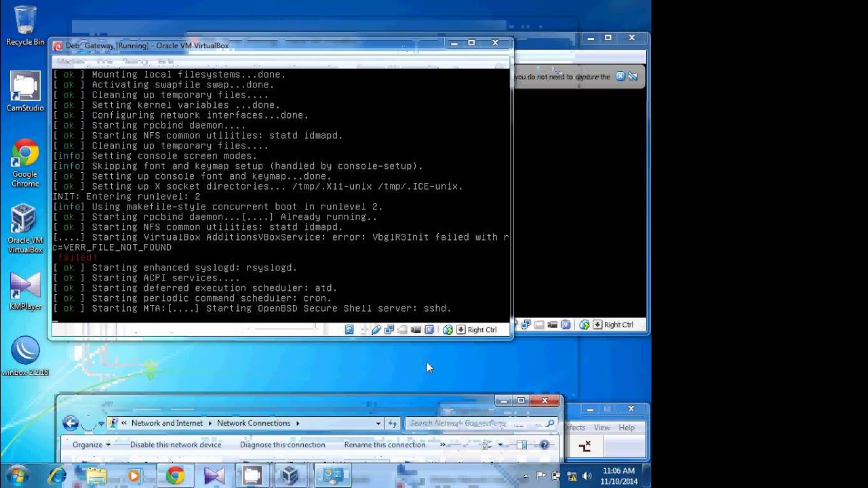This screenshot has width=868, height=488.
Task: Open the volume control in the tray
Action: click(587, 476)
